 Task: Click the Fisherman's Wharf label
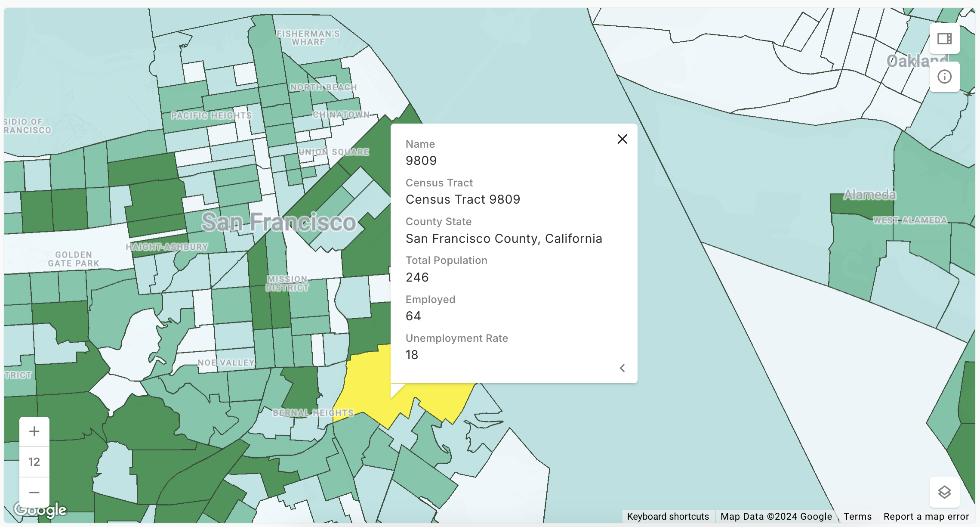(308, 38)
